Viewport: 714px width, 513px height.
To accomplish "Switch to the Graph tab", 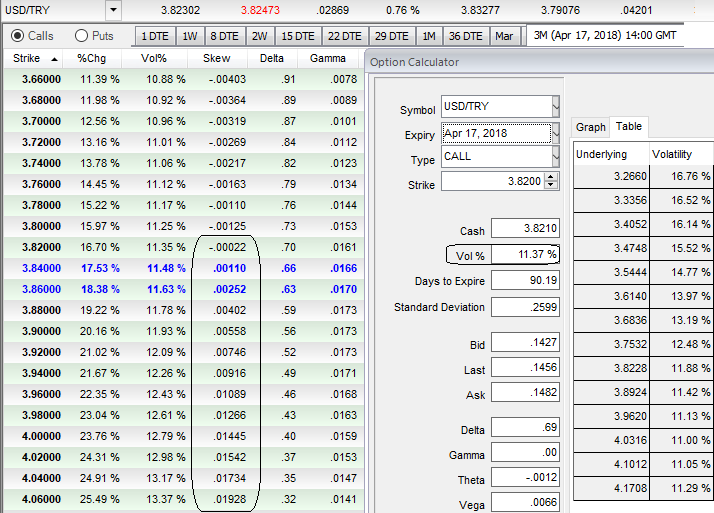I will pos(590,127).
